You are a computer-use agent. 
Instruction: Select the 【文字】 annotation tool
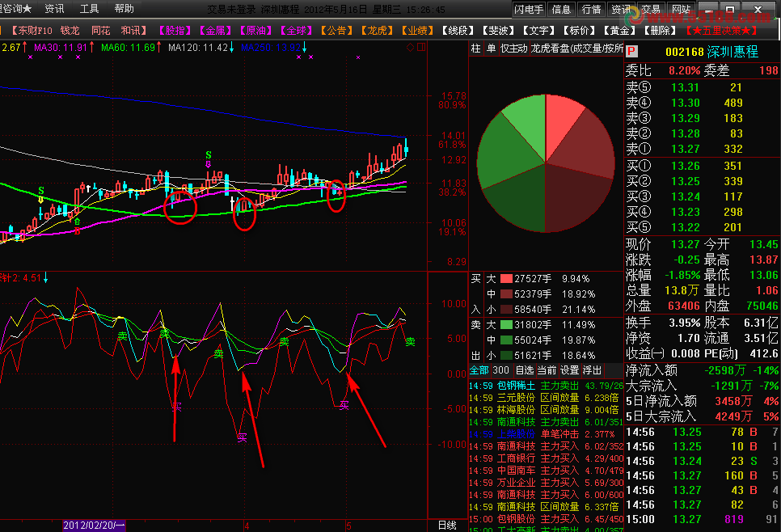click(x=538, y=31)
